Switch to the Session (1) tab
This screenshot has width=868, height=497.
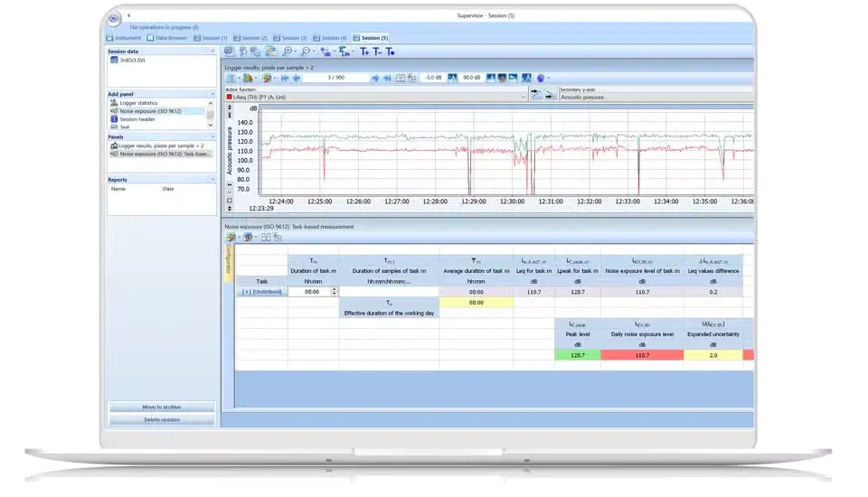tap(211, 38)
